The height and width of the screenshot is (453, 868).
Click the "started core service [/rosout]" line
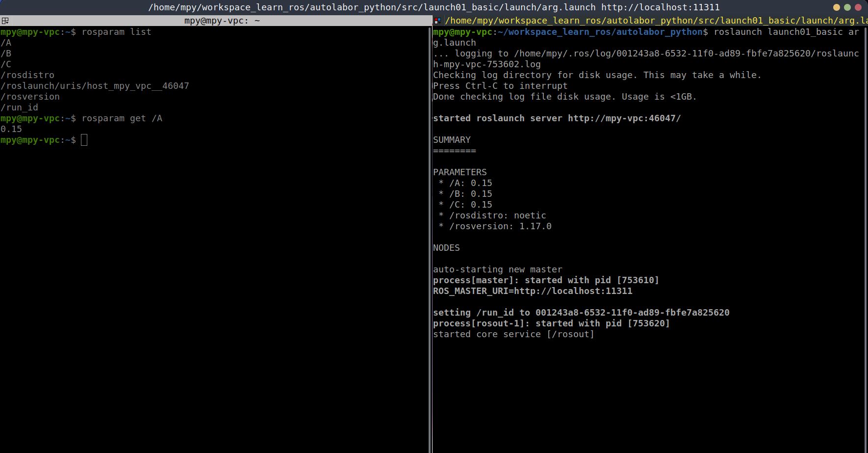513,334
